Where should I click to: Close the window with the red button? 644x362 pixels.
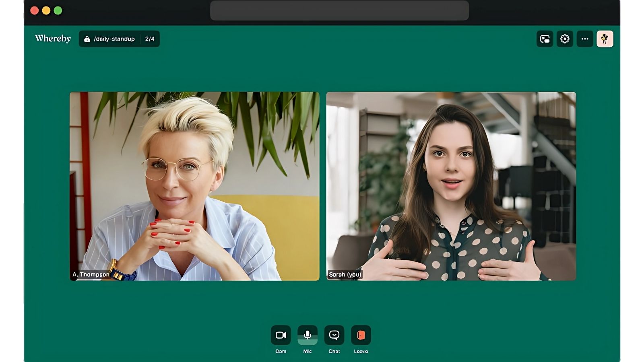pos(35,10)
